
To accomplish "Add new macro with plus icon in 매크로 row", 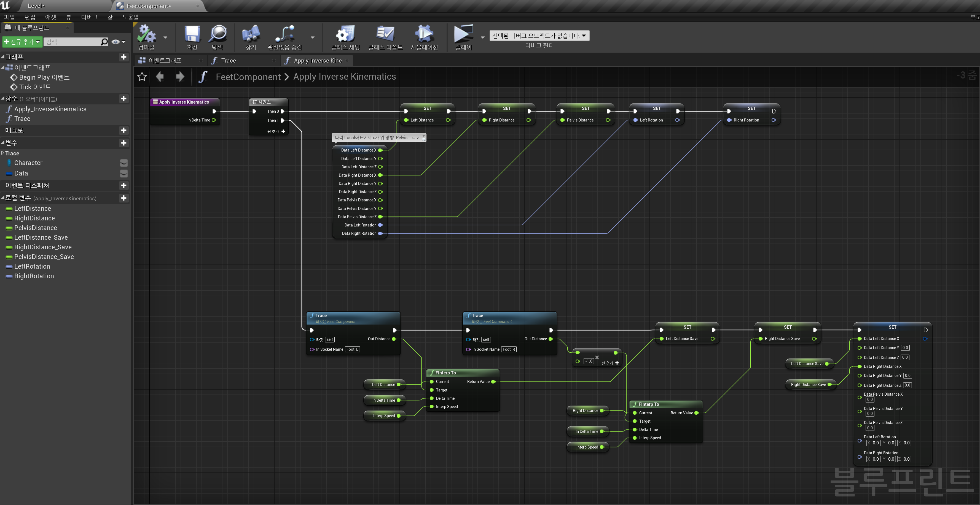I will (x=124, y=130).
